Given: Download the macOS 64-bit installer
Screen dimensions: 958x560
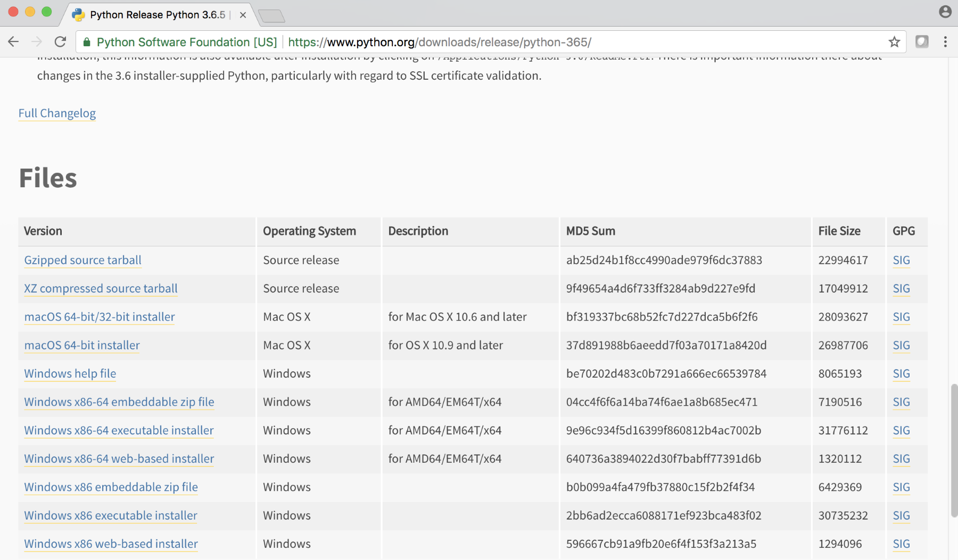Looking at the screenshot, I should [x=82, y=345].
